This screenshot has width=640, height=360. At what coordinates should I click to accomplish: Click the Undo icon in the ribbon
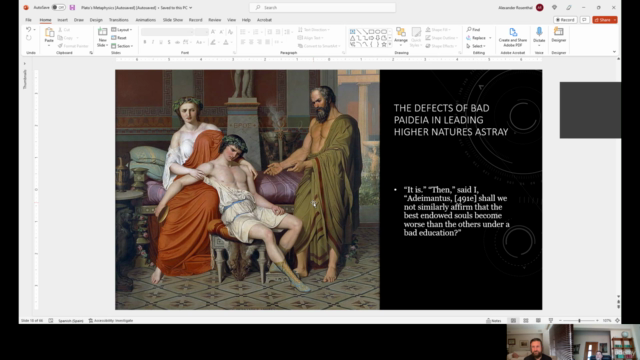(x=28, y=29)
